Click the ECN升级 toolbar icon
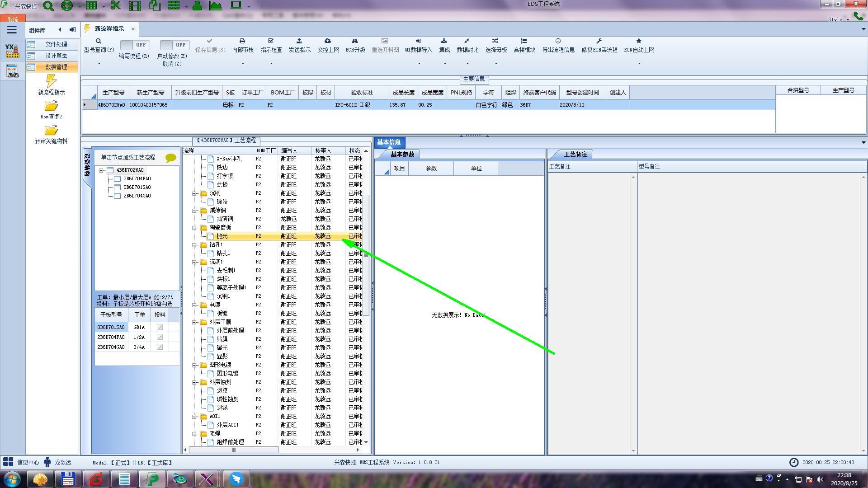This screenshot has width=868, height=488. click(x=355, y=41)
